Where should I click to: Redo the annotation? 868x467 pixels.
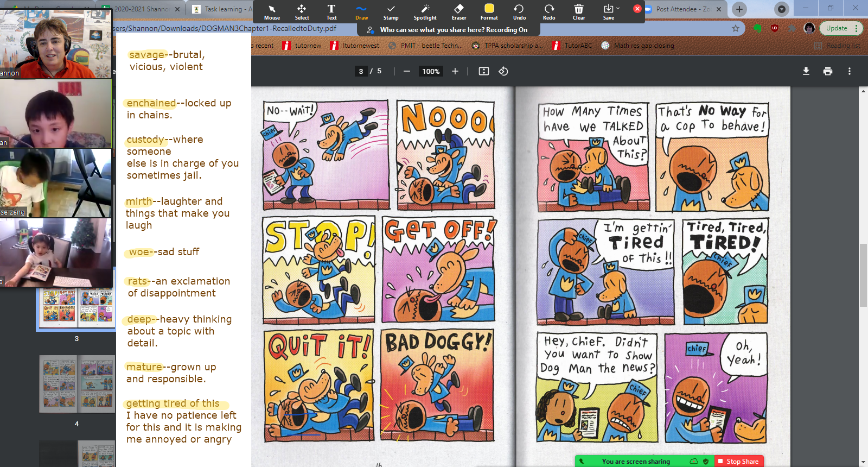click(549, 11)
